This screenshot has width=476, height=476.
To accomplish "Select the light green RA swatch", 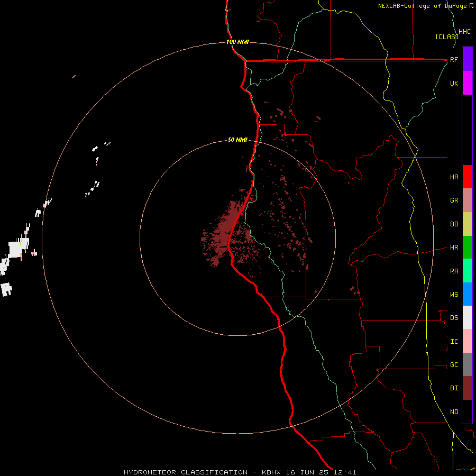I will click(467, 271).
